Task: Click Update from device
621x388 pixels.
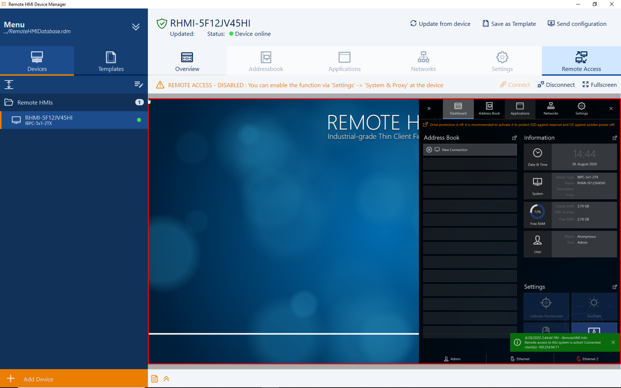Action: tap(440, 24)
